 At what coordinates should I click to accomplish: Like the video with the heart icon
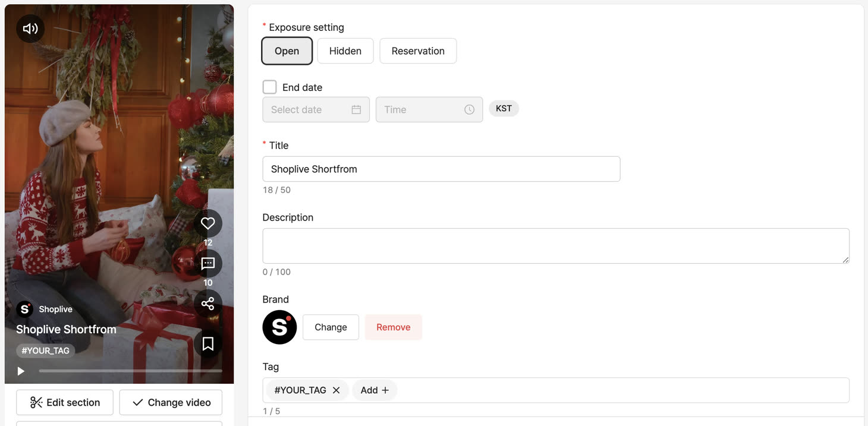pyautogui.click(x=207, y=223)
